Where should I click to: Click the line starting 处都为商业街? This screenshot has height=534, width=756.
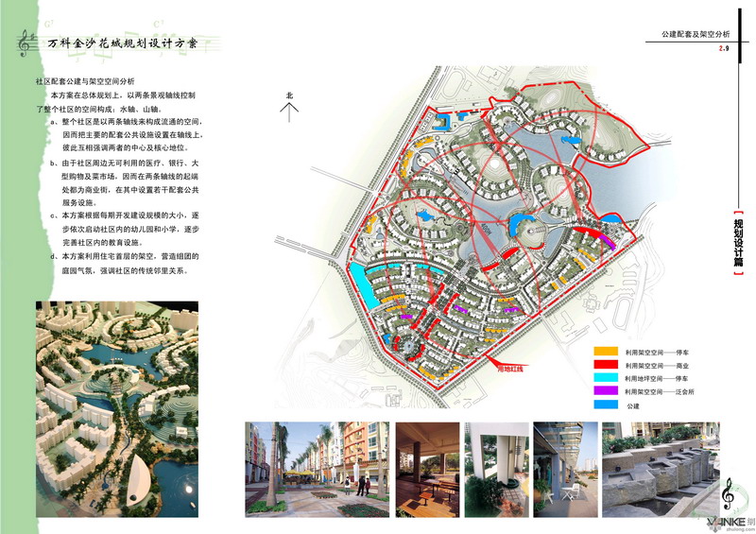pyautogui.click(x=130, y=190)
